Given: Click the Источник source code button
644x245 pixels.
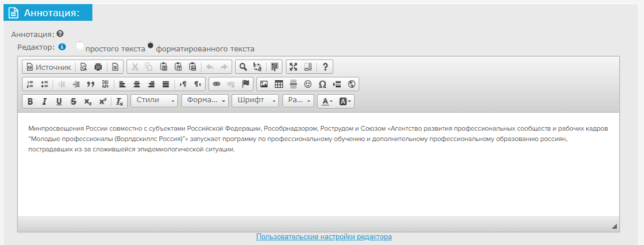Looking at the screenshot, I should [49, 67].
